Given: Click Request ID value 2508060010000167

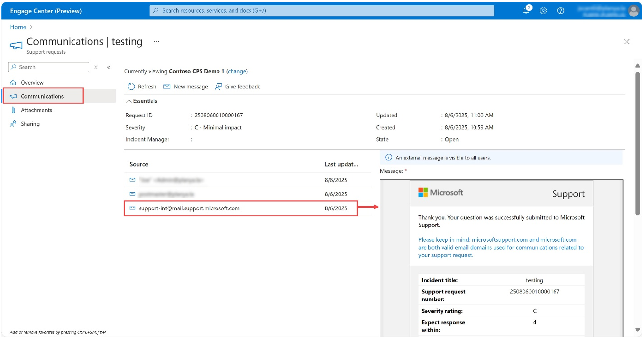Looking at the screenshot, I should pos(218,115).
